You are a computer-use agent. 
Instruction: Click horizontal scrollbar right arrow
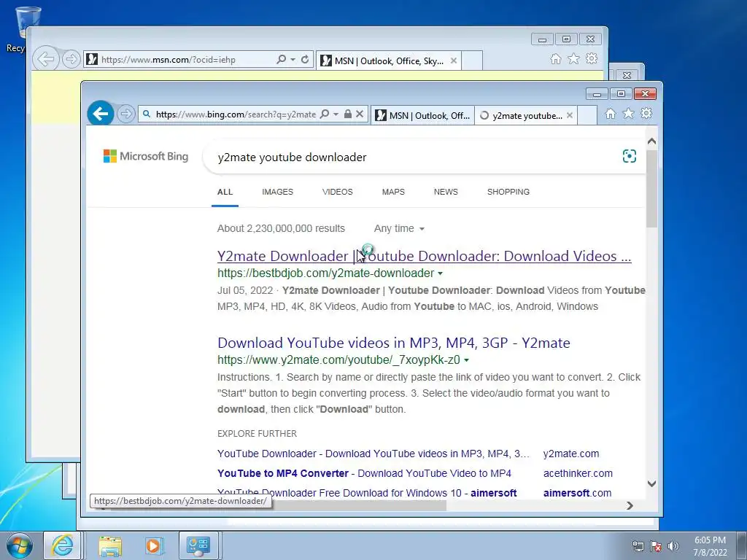point(630,505)
